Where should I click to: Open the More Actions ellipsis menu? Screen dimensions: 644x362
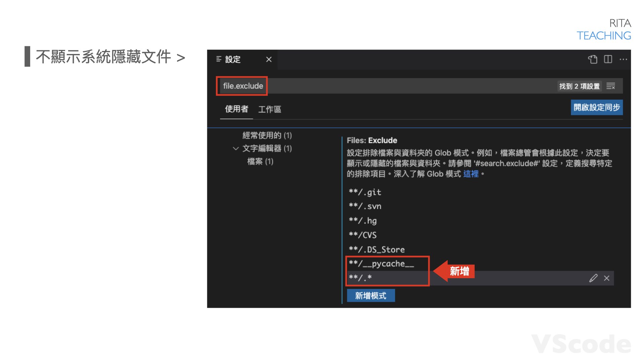click(623, 59)
